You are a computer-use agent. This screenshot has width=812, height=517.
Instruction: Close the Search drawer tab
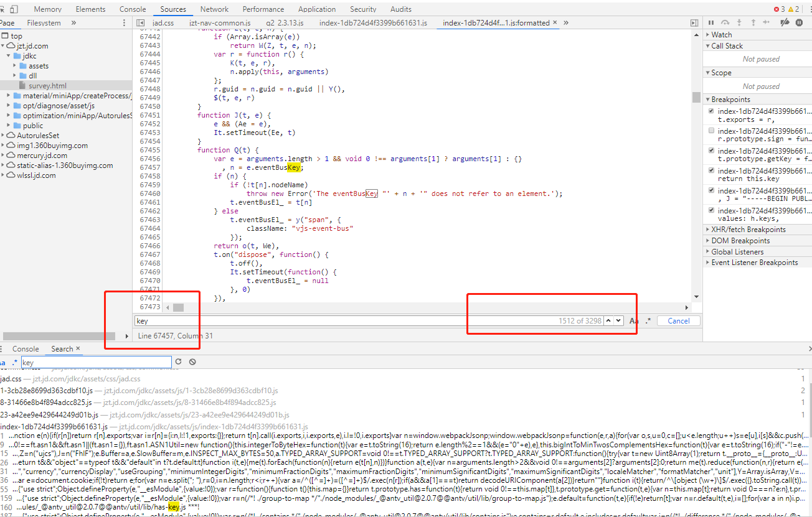[x=78, y=348]
